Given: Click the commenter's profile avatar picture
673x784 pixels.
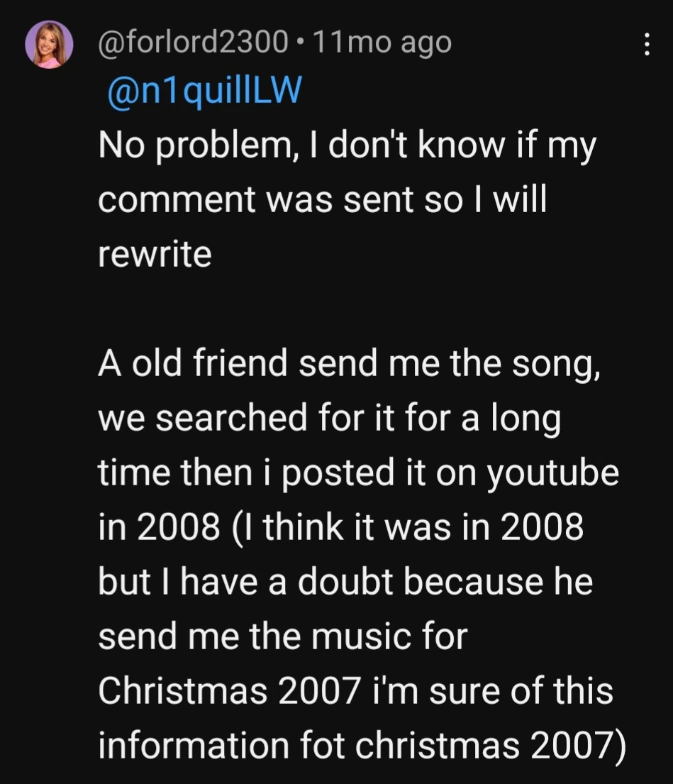Looking at the screenshot, I should [x=50, y=45].
